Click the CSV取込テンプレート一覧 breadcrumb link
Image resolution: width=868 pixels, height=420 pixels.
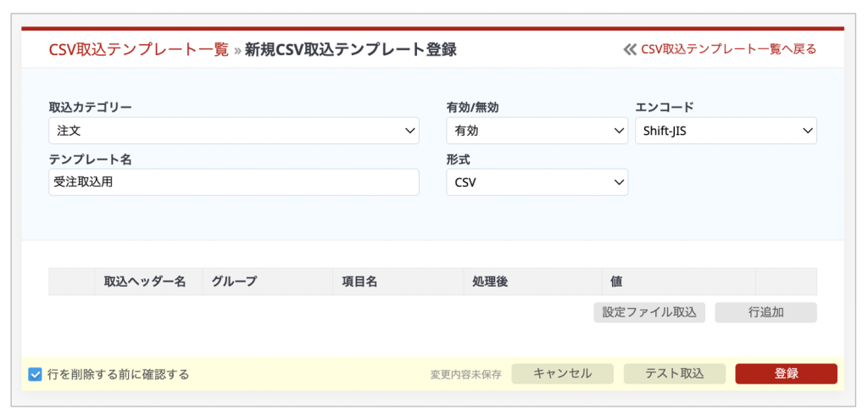click(x=138, y=50)
